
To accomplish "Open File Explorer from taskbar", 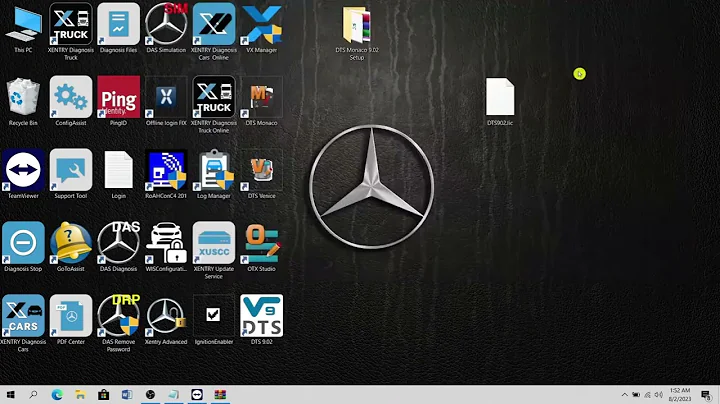I will [x=80, y=395].
